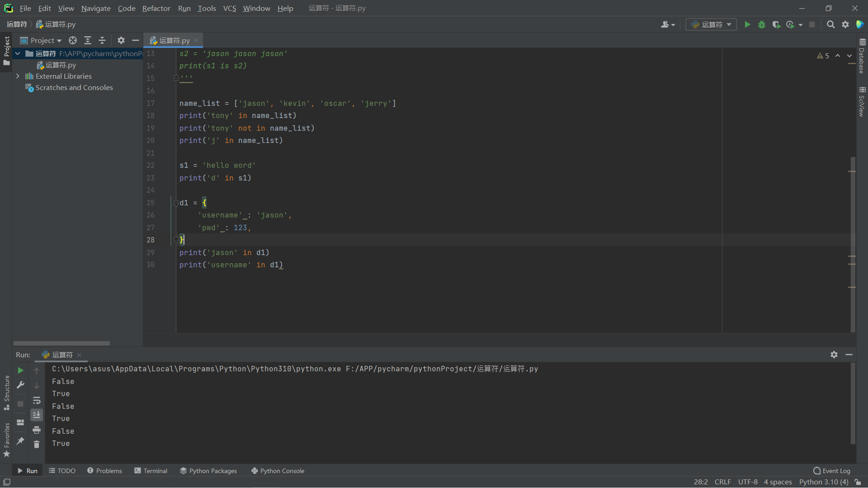Toggle soft-wrap in the run console
Viewport: 868px width, 488px height.
[x=37, y=400]
